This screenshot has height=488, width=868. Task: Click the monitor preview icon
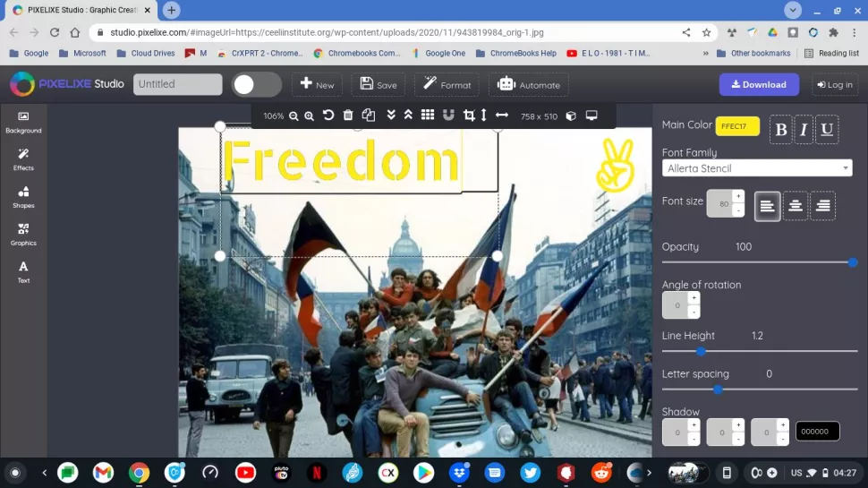click(x=591, y=116)
